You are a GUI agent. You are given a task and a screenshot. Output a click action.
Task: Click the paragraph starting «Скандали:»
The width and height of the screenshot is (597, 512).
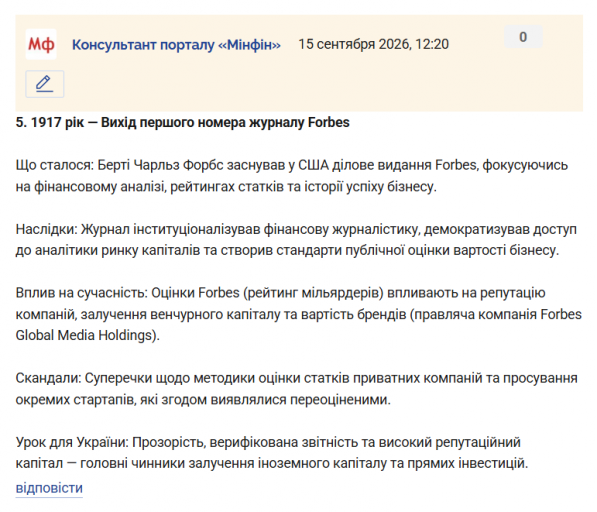[297, 389]
